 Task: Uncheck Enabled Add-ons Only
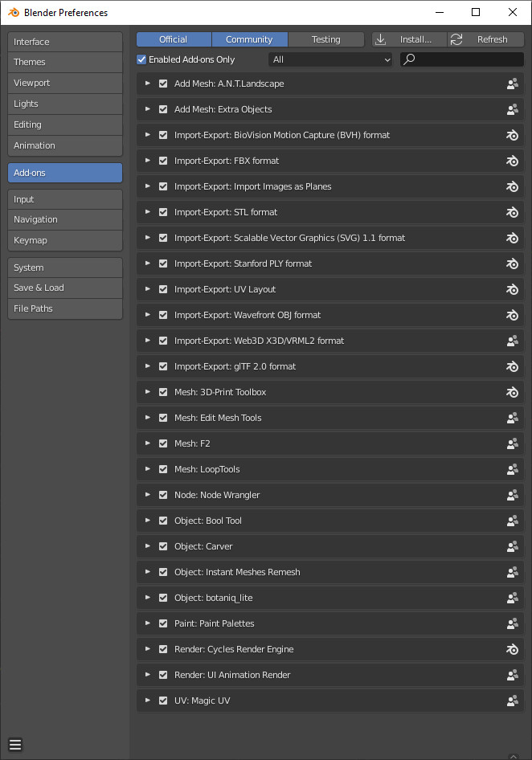[x=141, y=59]
